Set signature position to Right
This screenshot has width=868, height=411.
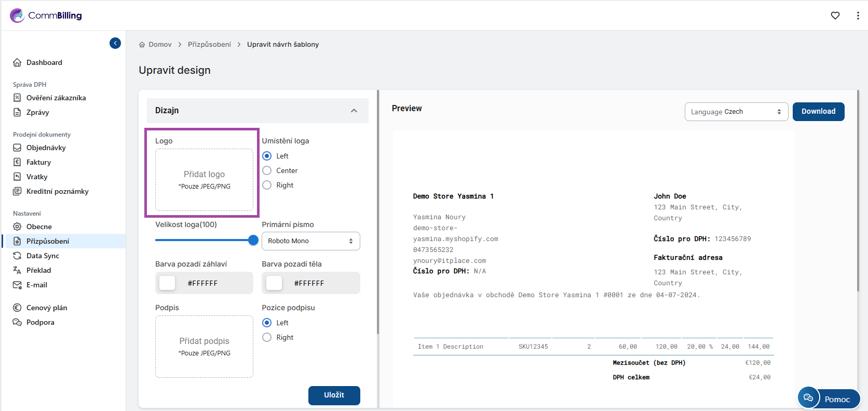267,337
